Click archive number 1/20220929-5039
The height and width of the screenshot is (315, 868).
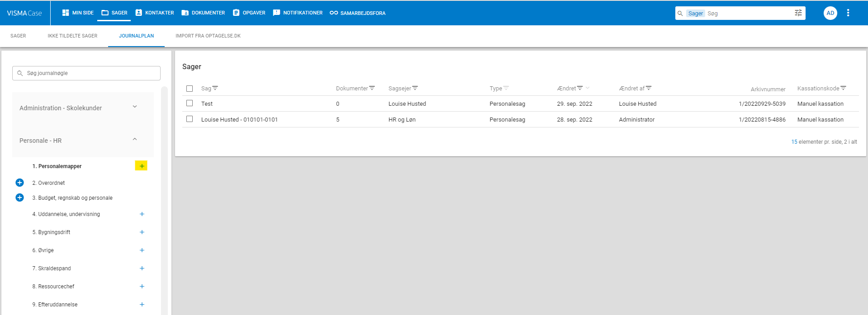(x=762, y=103)
